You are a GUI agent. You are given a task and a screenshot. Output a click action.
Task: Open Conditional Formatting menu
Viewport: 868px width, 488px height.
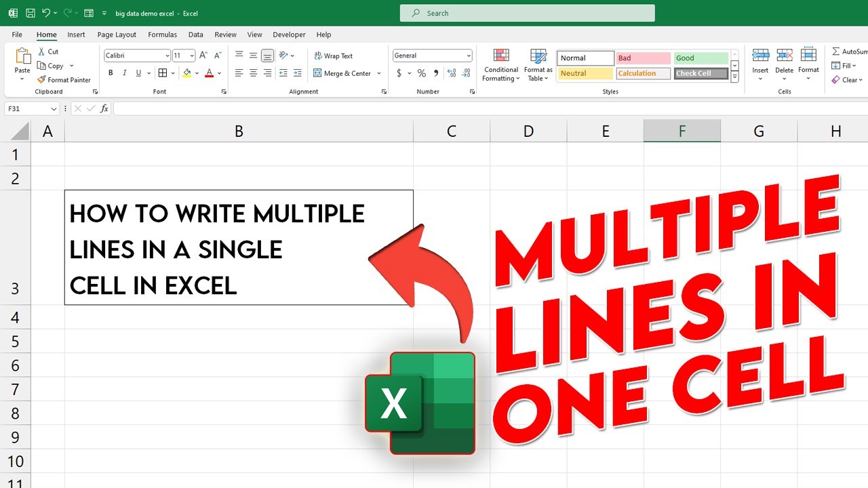[x=501, y=65]
